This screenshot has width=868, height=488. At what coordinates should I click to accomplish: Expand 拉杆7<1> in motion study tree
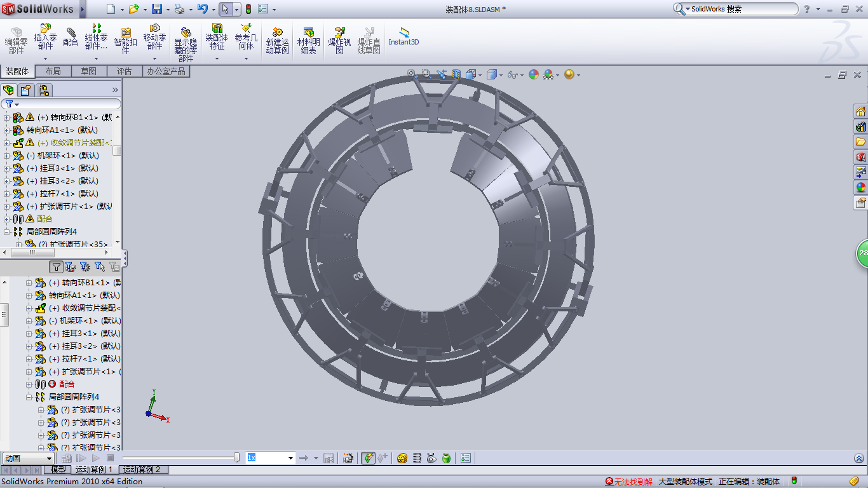[x=29, y=359]
